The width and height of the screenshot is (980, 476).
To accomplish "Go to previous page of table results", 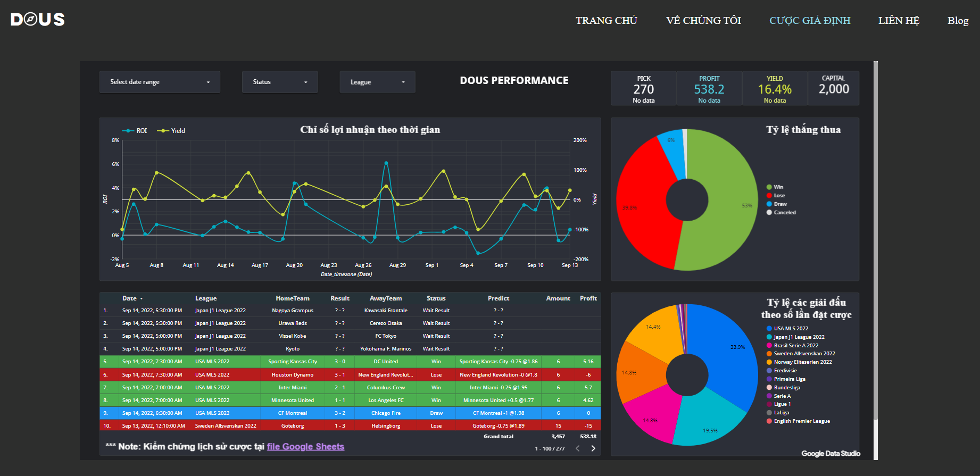I will (x=578, y=448).
